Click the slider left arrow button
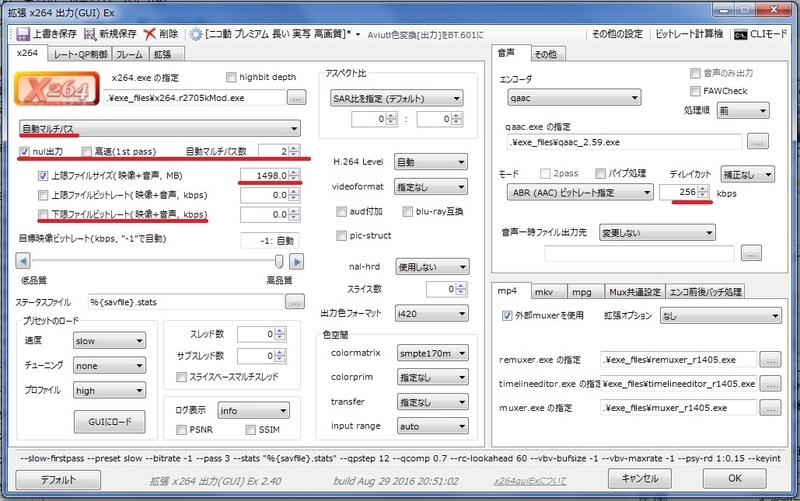The width and height of the screenshot is (800, 501). click(x=23, y=261)
